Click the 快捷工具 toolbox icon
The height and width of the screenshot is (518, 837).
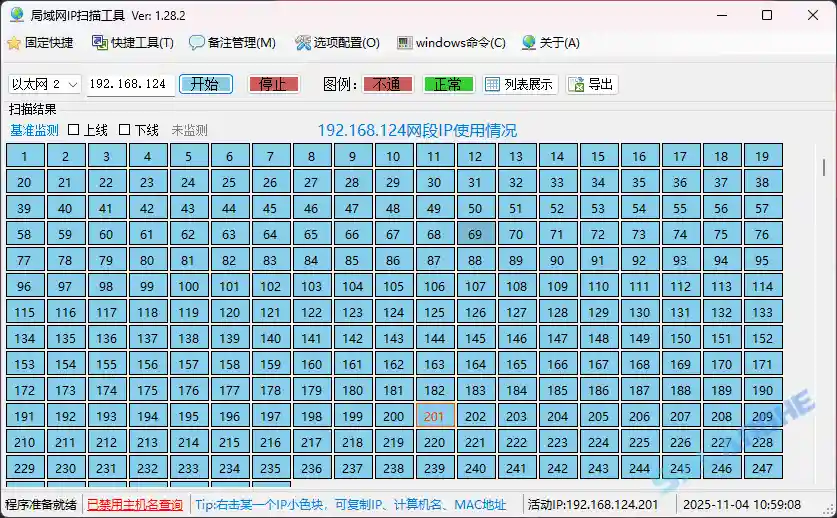100,43
